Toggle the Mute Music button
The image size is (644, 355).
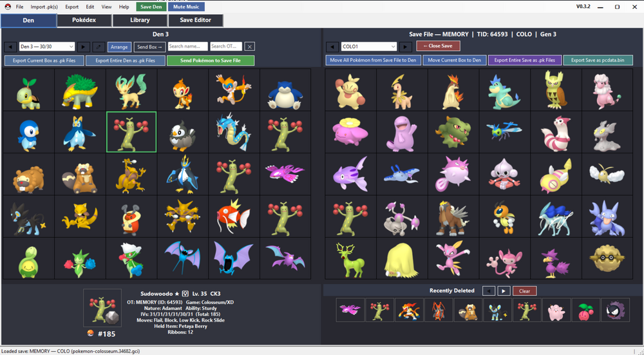186,6
